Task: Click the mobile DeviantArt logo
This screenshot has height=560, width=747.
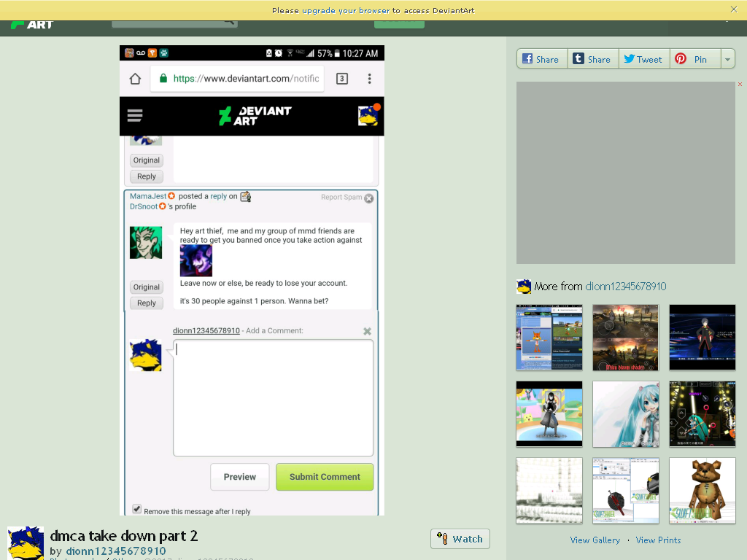Action: (x=255, y=116)
